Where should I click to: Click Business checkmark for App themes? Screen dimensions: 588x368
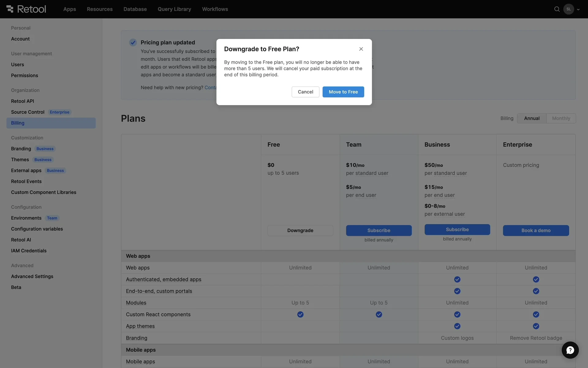457,326
